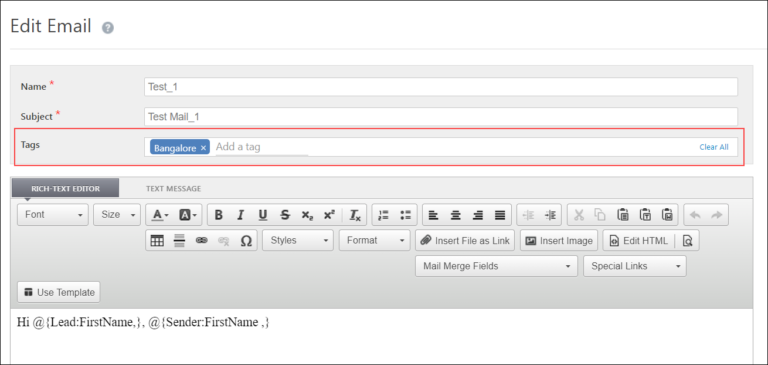Switch to the Rich-Text Editor tab
Viewport: 768px width, 365px height.
[x=65, y=189]
